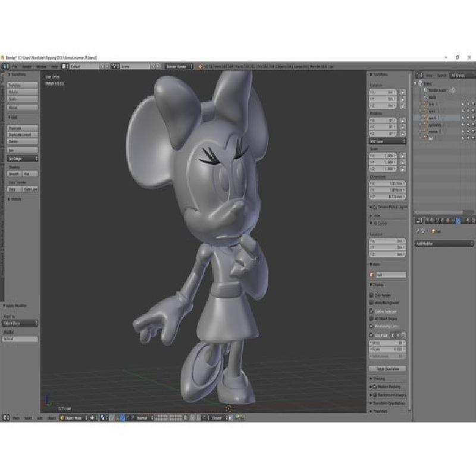Open Render menu in info header

point(27,67)
